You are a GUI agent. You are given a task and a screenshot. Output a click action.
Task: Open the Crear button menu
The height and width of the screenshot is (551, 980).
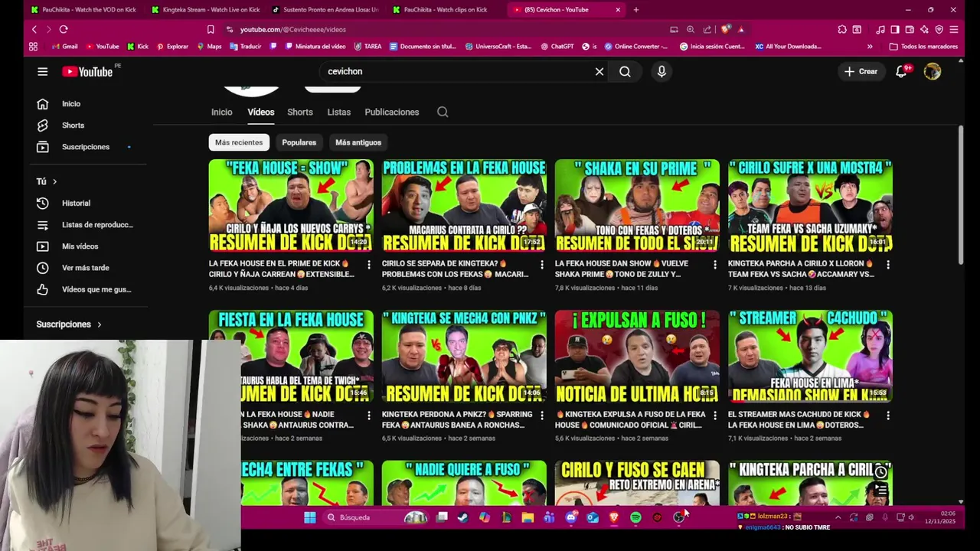pos(861,71)
